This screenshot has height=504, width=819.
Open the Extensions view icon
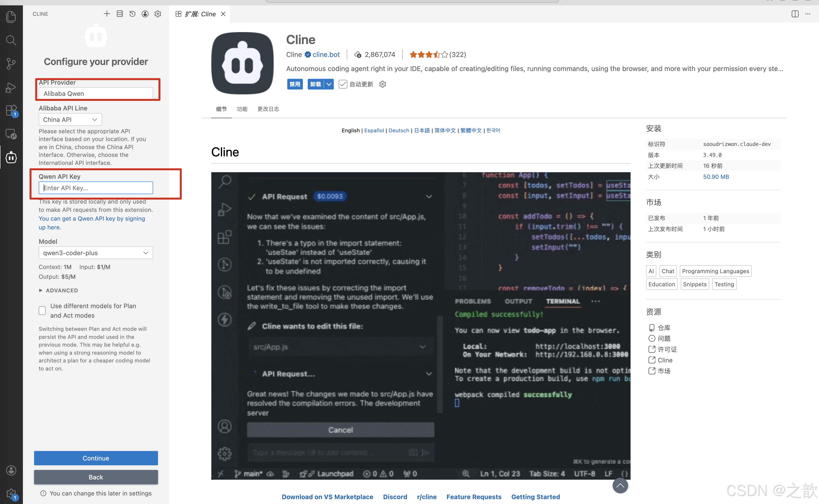point(11,110)
